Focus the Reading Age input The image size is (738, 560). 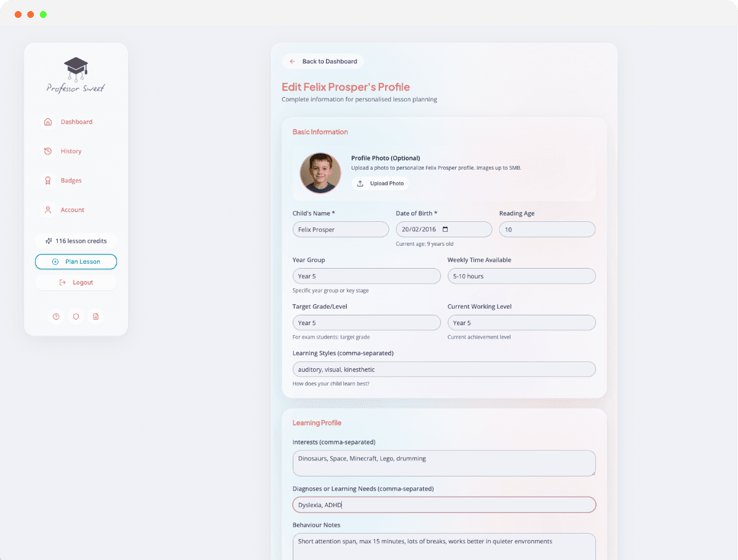[547, 229]
